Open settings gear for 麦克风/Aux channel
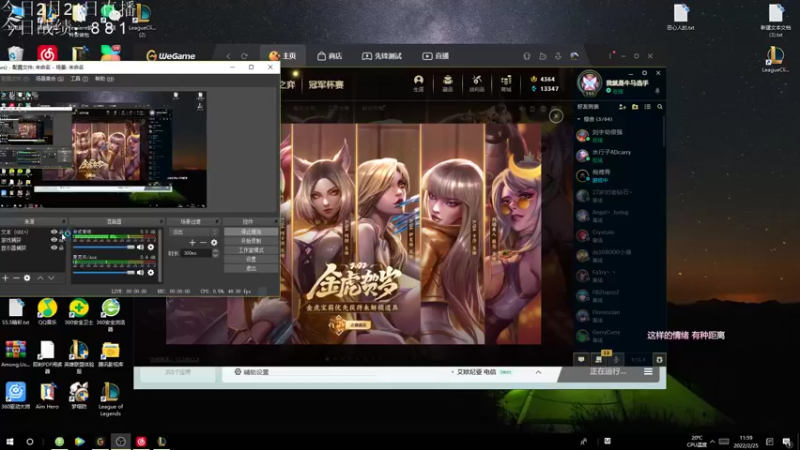Screen dimensions: 800x450 (151, 272)
